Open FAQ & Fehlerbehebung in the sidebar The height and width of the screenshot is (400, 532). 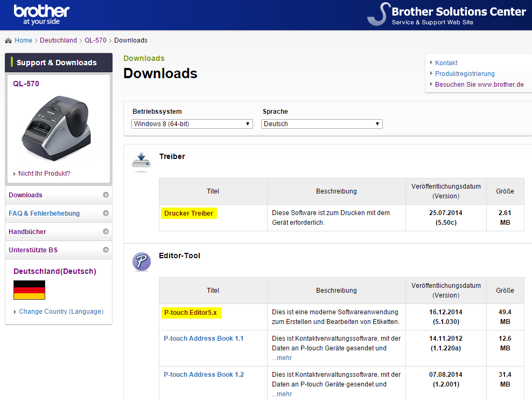pos(59,213)
